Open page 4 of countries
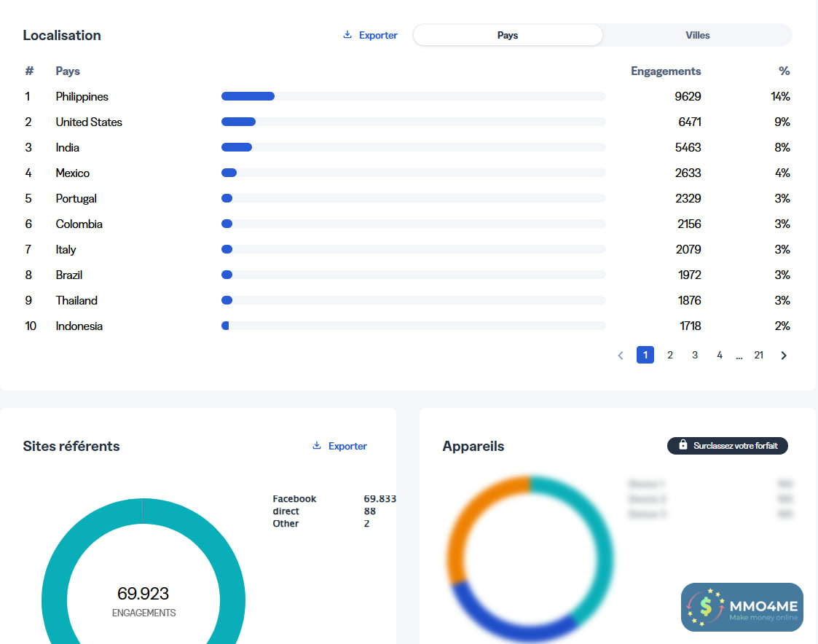818x644 pixels. click(720, 355)
